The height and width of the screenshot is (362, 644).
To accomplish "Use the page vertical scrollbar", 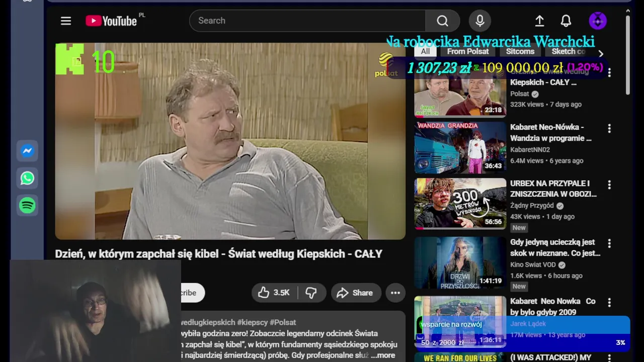I will pyautogui.click(x=627, y=55).
